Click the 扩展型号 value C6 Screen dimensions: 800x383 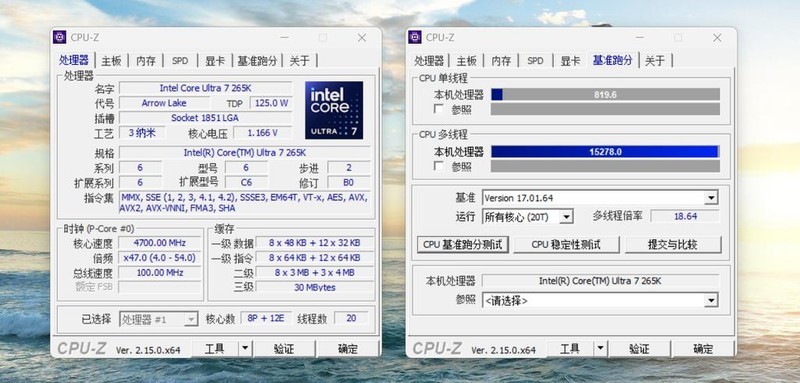coord(246,183)
